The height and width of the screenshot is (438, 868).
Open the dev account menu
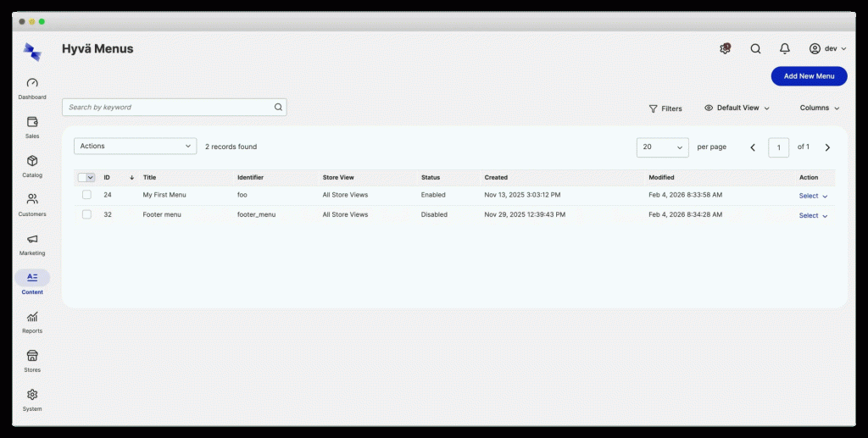tap(827, 48)
